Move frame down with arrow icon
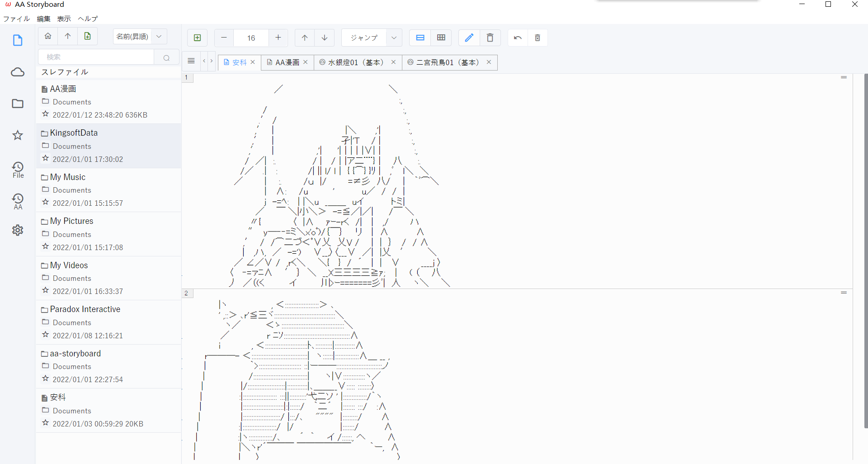The height and width of the screenshot is (464, 868). pos(325,38)
